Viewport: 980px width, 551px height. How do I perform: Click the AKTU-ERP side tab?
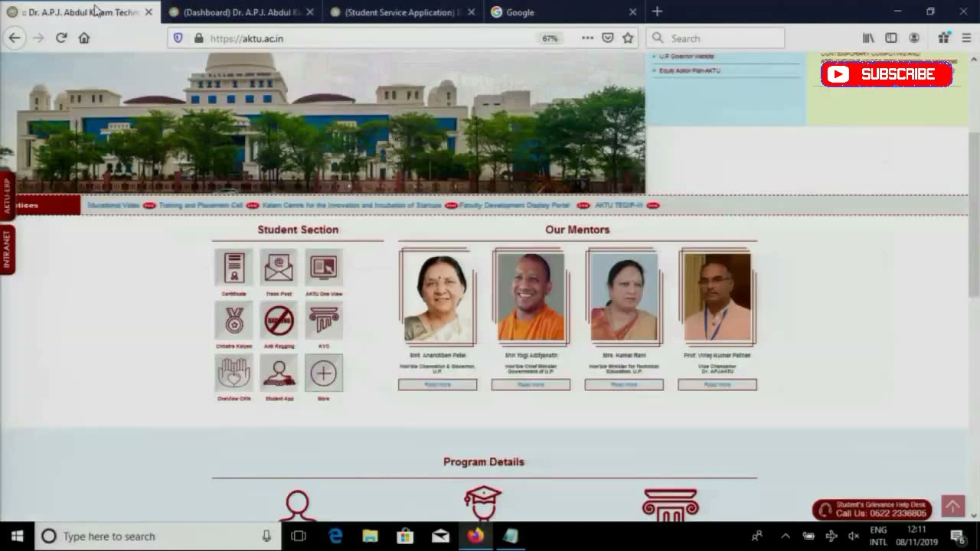(7, 196)
